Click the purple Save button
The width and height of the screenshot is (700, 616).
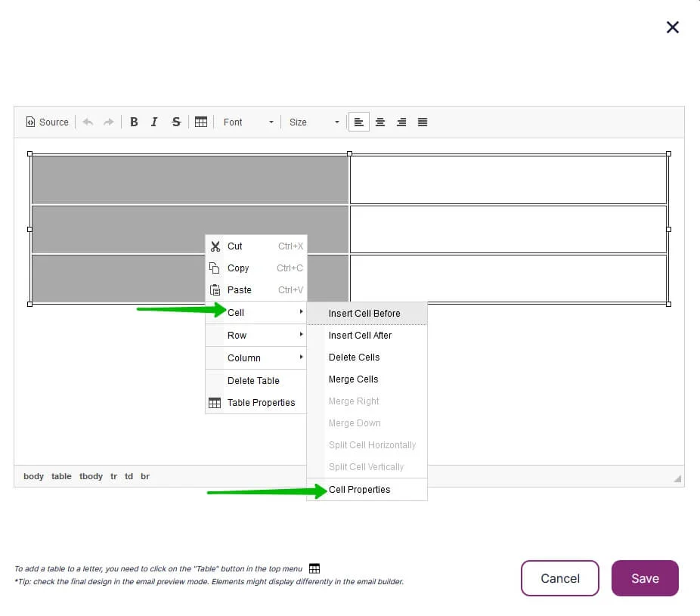(645, 578)
